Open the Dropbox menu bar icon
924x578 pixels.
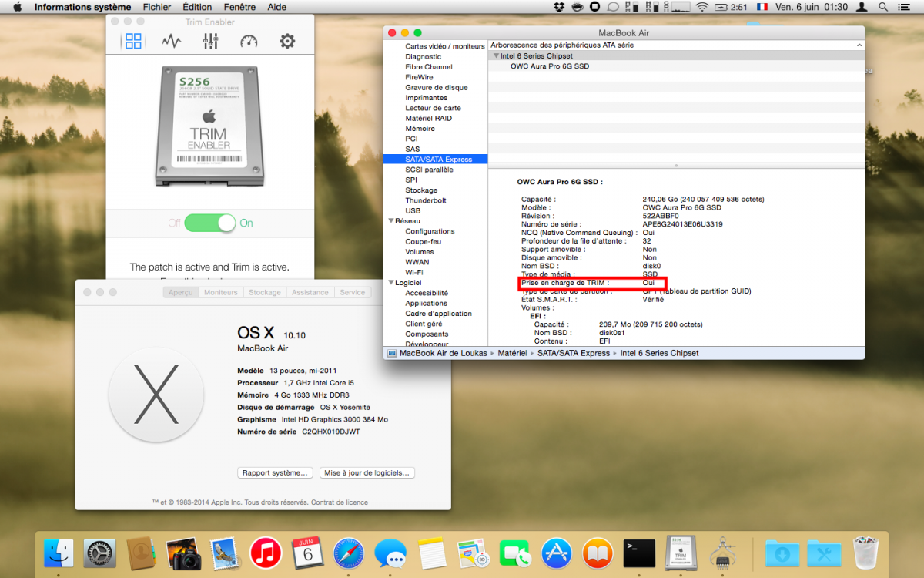[x=560, y=7]
